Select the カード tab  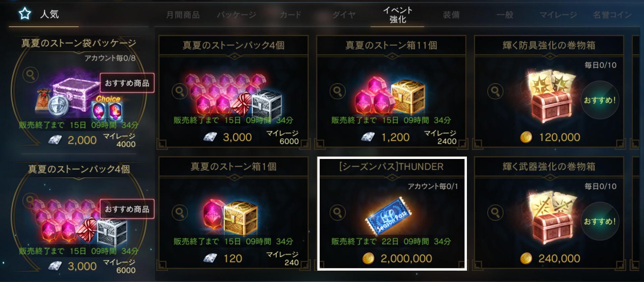click(x=290, y=15)
